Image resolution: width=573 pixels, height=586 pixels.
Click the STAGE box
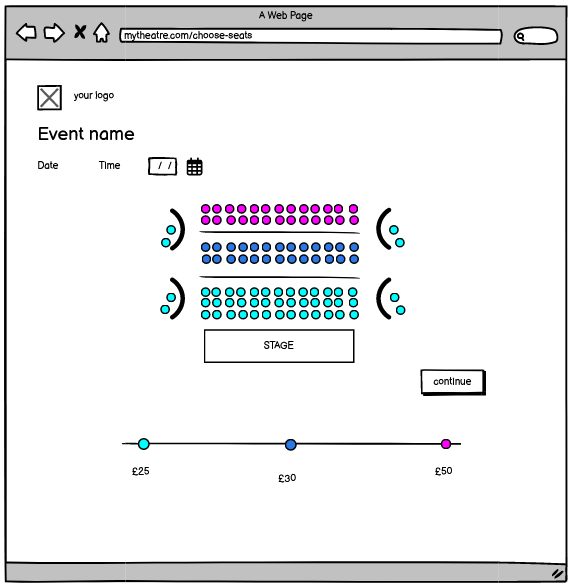click(279, 346)
